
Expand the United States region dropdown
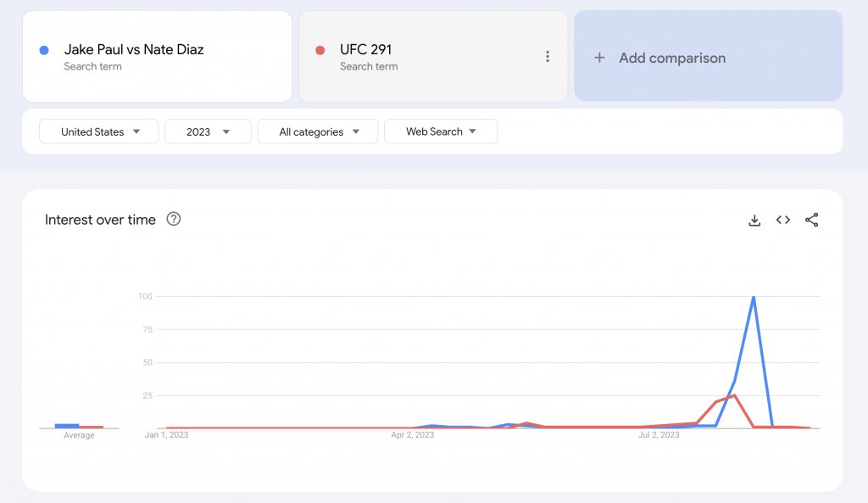99,131
